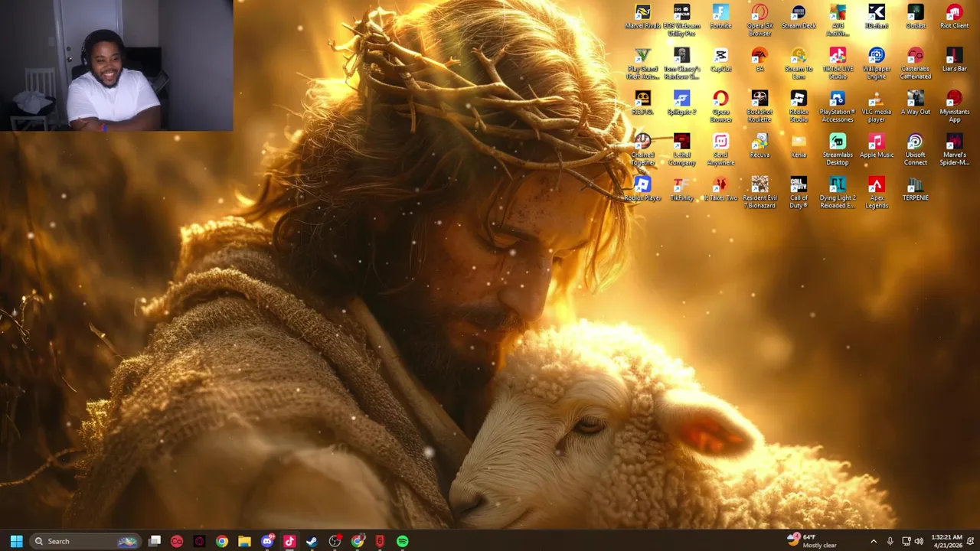Open Discord from the taskbar

tap(267, 541)
